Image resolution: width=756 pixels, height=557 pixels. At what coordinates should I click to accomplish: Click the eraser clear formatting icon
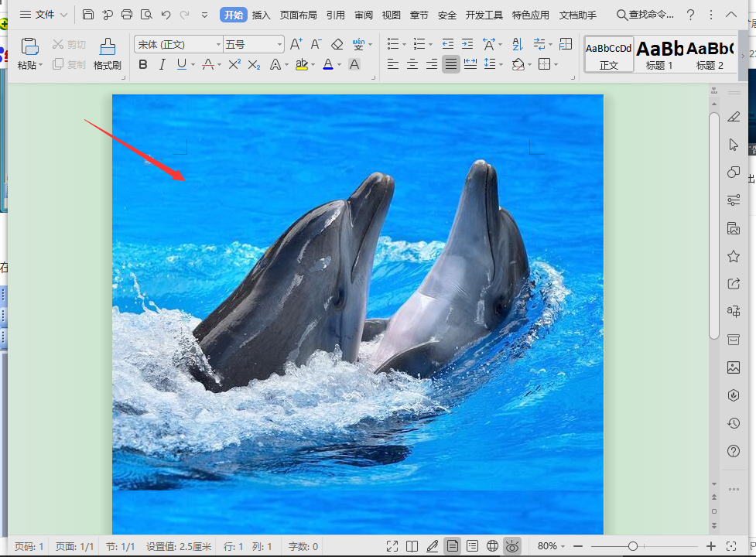click(337, 44)
